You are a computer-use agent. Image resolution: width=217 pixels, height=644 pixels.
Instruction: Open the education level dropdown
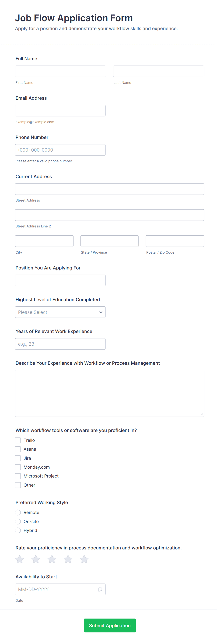[x=60, y=312]
